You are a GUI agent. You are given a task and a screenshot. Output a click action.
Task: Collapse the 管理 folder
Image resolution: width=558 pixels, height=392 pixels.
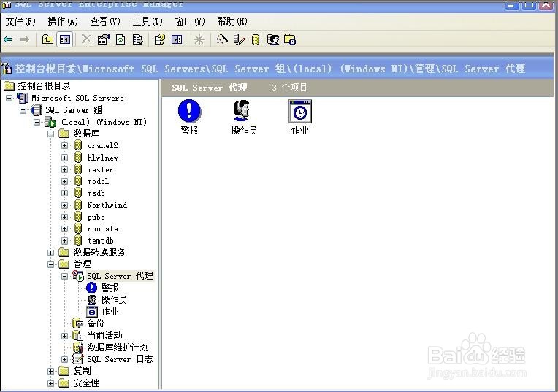[51, 265]
